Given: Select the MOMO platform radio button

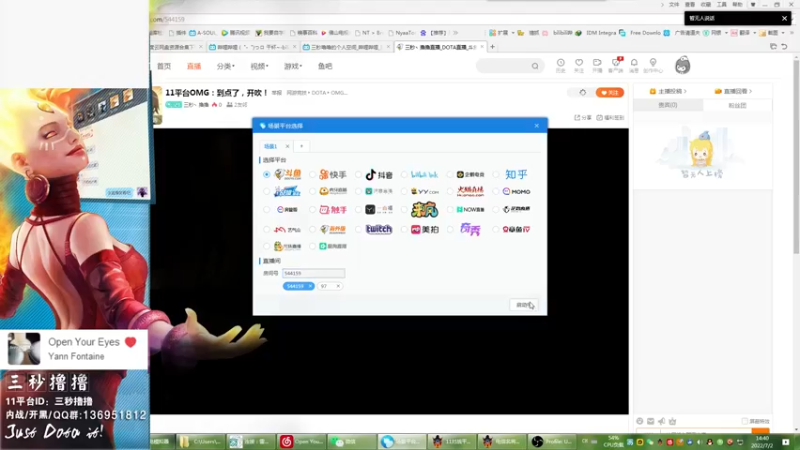Looking at the screenshot, I should pos(496,191).
